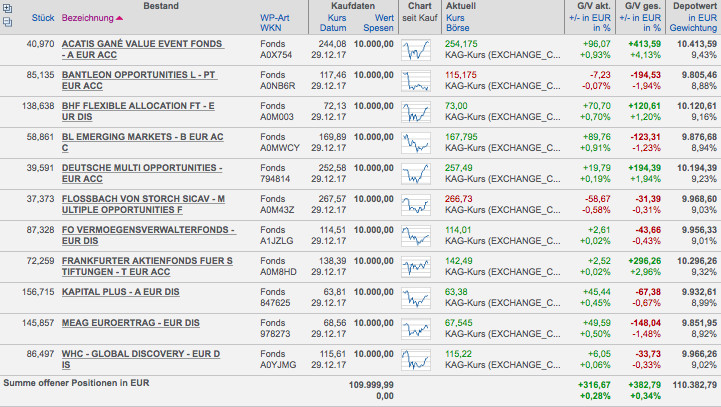The image size is (721, 407).
Task: Open the FRANKFURTER AKTIENFONDS FUER STIFTUNGEN link
Action: point(147,266)
